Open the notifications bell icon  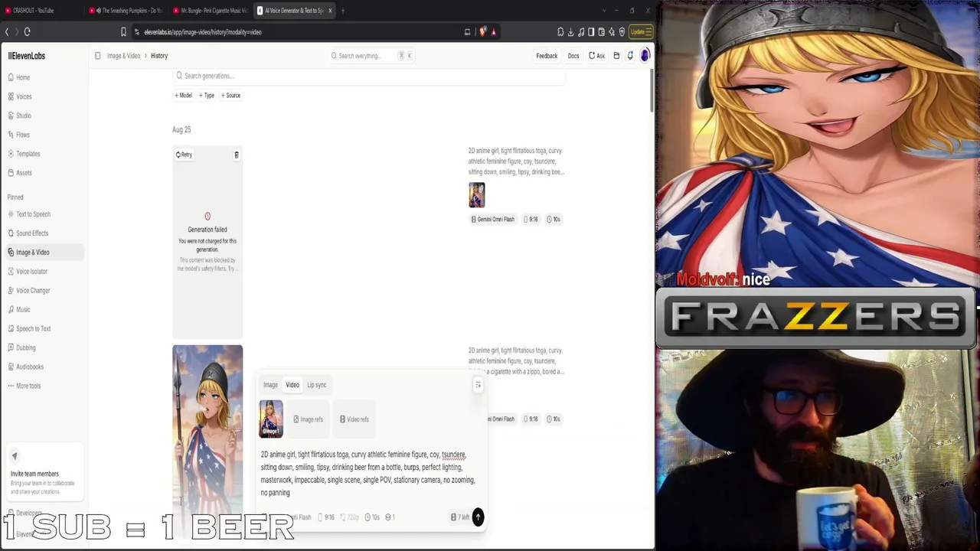(x=630, y=56)
